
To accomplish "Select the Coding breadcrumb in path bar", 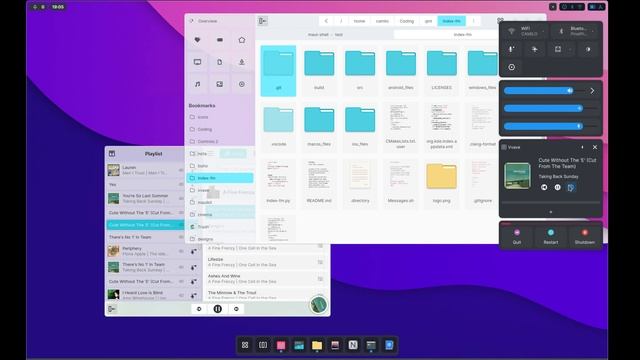I will tap(407, 21).
